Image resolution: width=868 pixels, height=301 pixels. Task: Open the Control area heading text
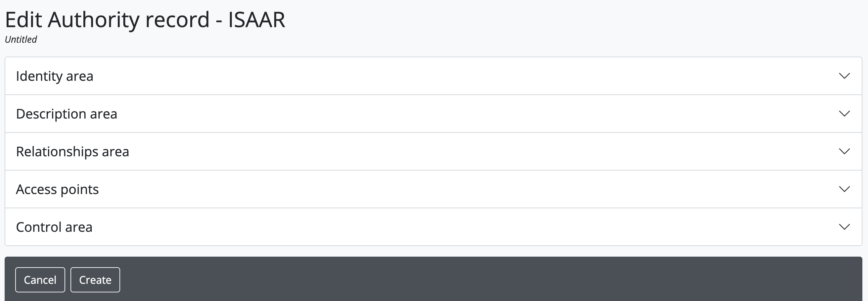(x=54, y=227)
